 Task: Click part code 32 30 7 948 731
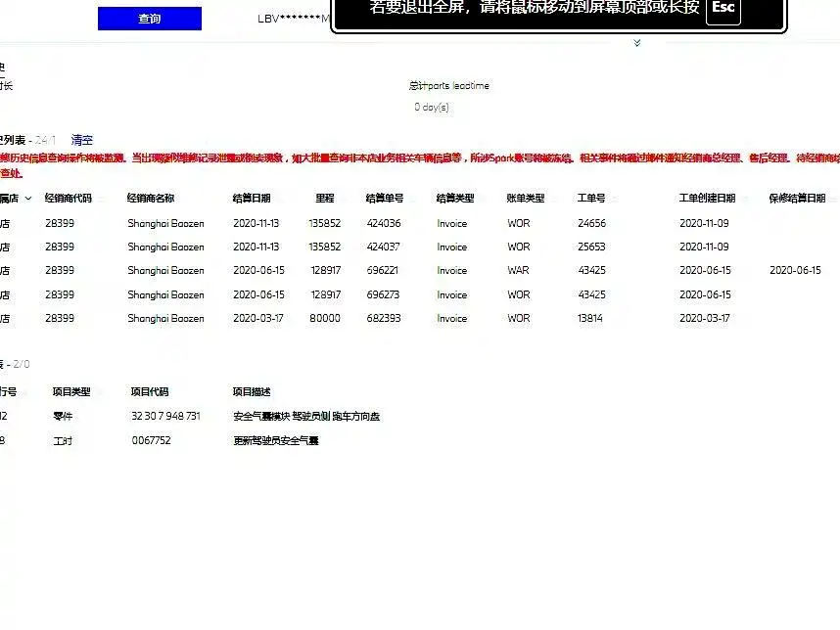tap(166, 416)
